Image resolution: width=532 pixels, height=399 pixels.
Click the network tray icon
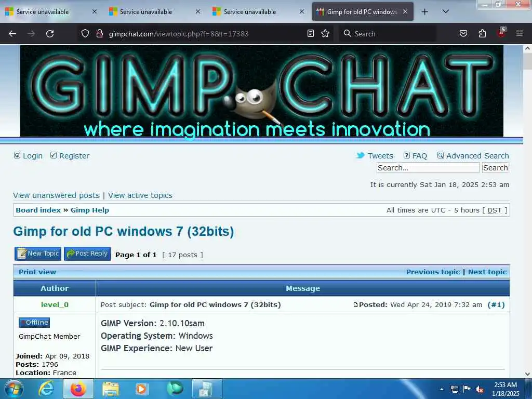pyautogui.click(x=454, y=389)
